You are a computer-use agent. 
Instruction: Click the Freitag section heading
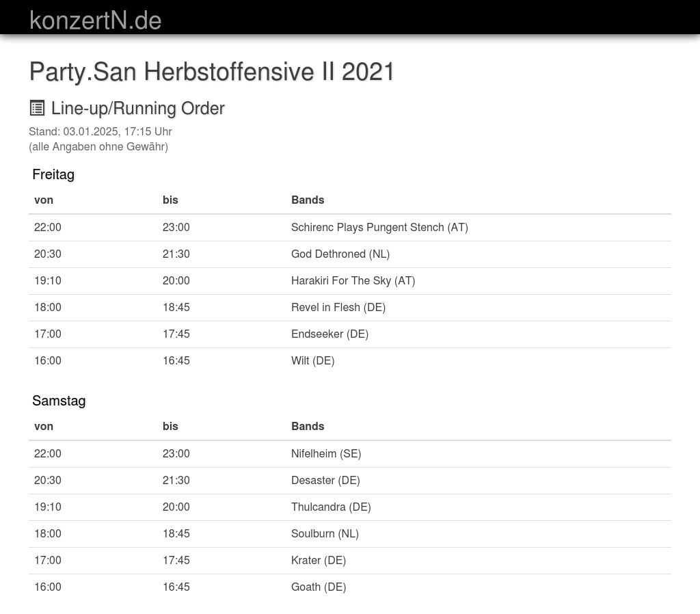click(x=53, y=174)
